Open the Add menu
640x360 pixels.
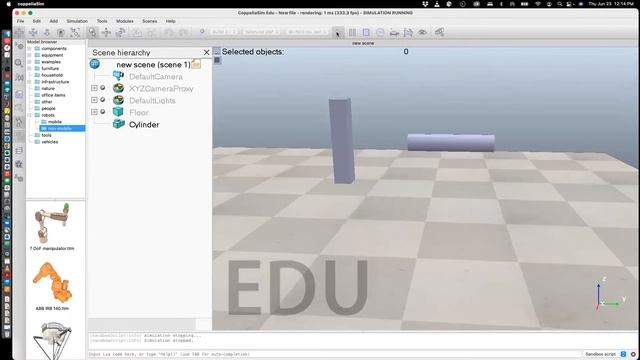53,21
